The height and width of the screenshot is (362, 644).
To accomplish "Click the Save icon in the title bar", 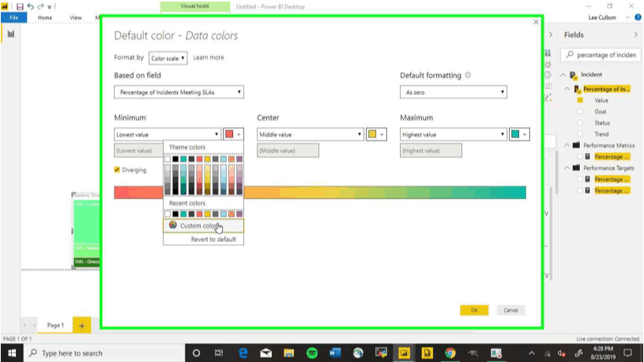I will coord(19,6).
